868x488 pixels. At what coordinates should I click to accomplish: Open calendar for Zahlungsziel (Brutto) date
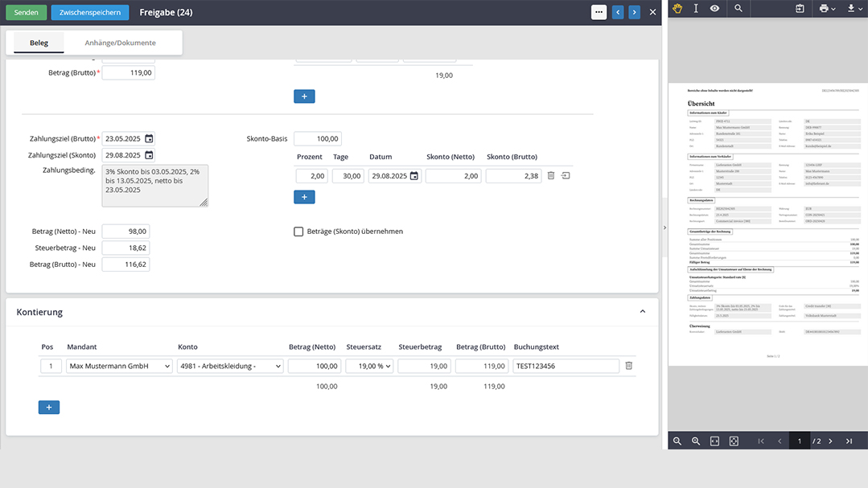click(149, 138)
